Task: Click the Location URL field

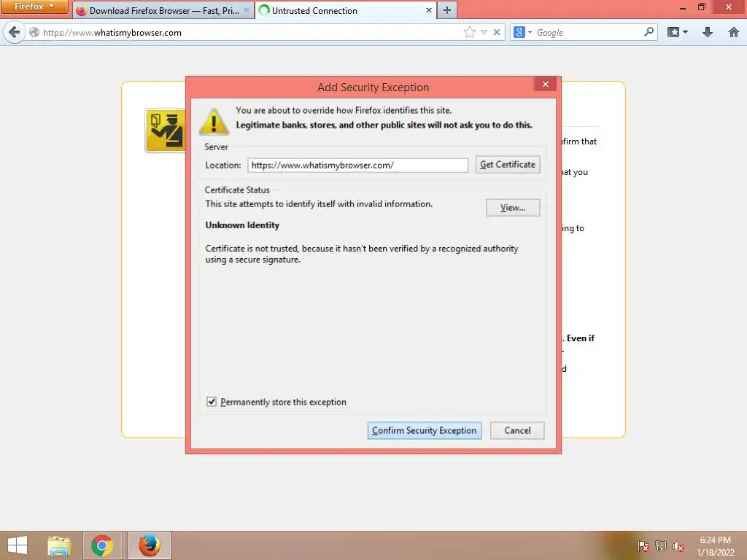Action: [x=357, y=166]
